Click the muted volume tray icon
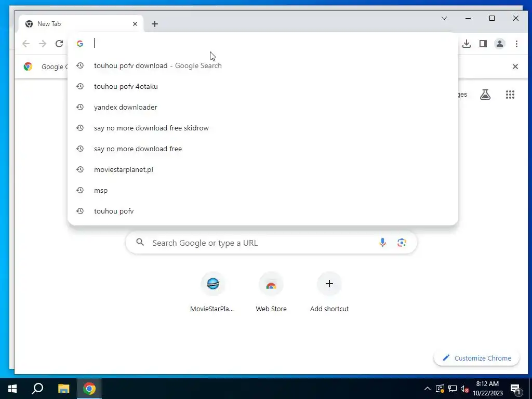Screen dimensions: 532x399 465,389
